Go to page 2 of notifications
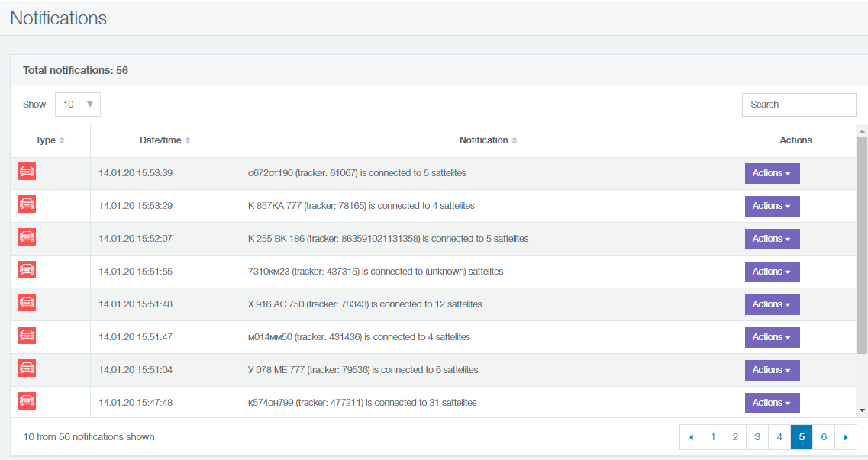Viewport: 868px width, 460px height. click(735, 437)
